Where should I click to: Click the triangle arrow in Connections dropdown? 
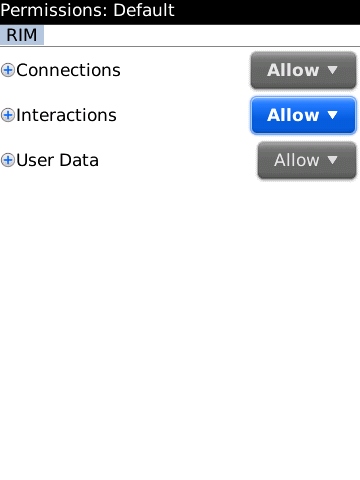pyautogui.click(x=332, y=70)
